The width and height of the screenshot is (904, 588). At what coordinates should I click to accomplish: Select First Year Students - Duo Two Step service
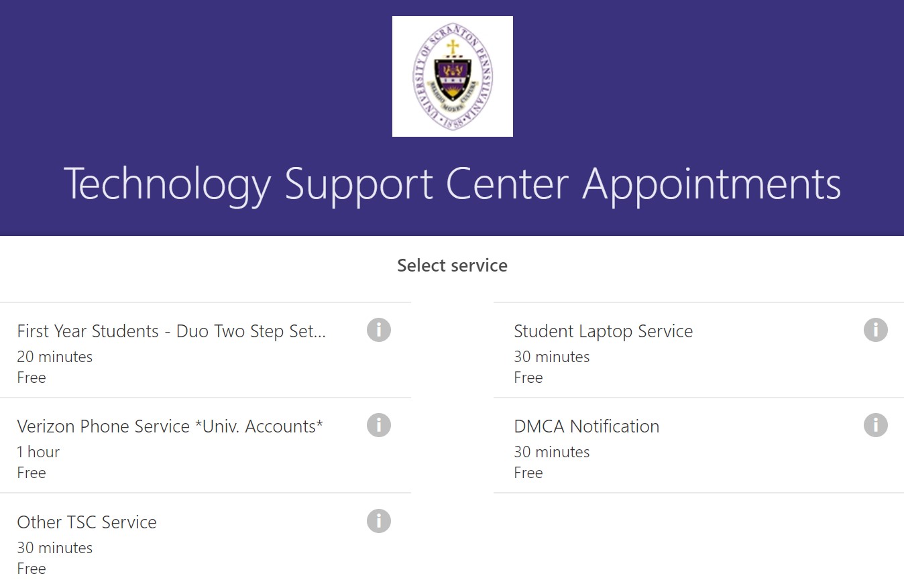205,350
